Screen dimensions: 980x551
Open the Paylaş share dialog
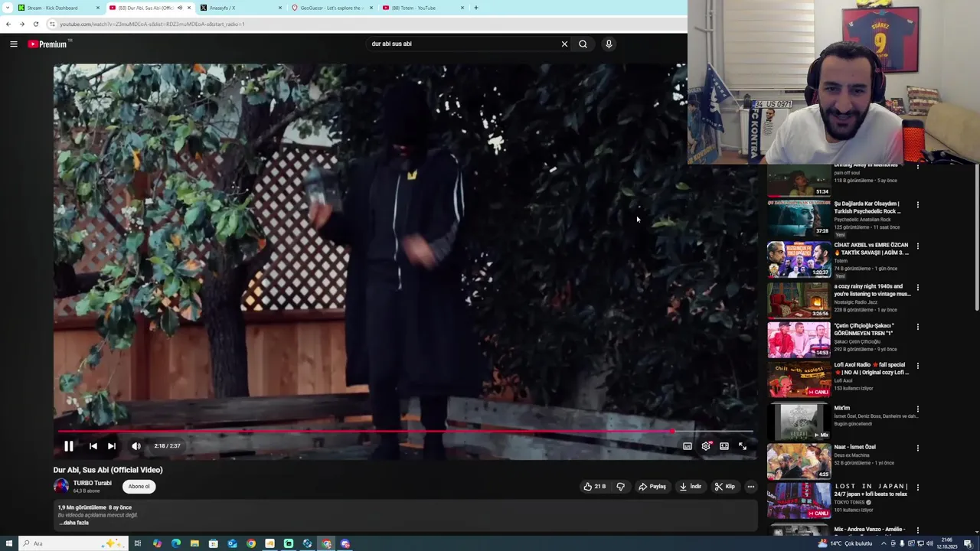652,487
